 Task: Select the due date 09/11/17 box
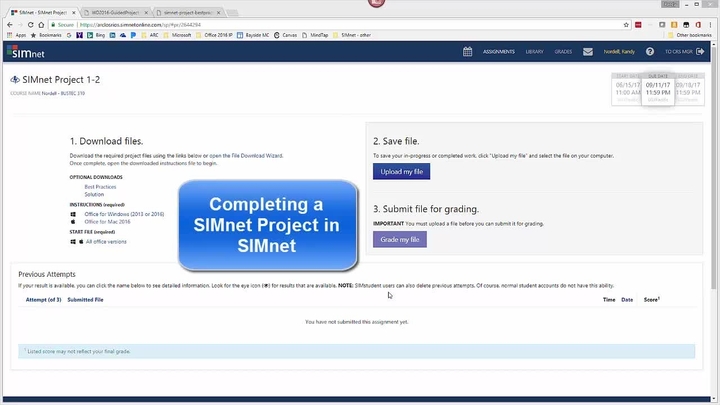pyautogui.click(x=658, y=88)
